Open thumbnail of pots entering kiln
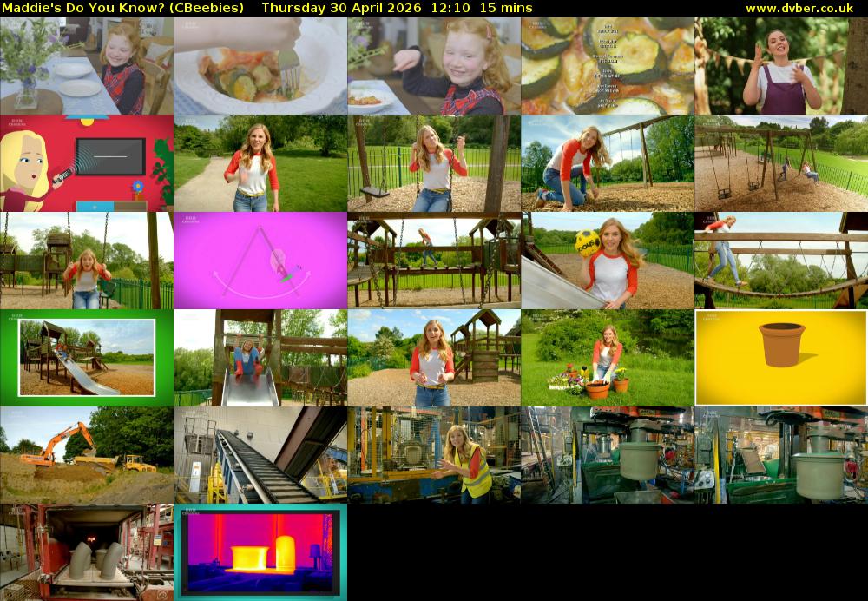Image resolution: width=868 pixels, height=601 pixels. pyautogui.click(x=87, y=552)
